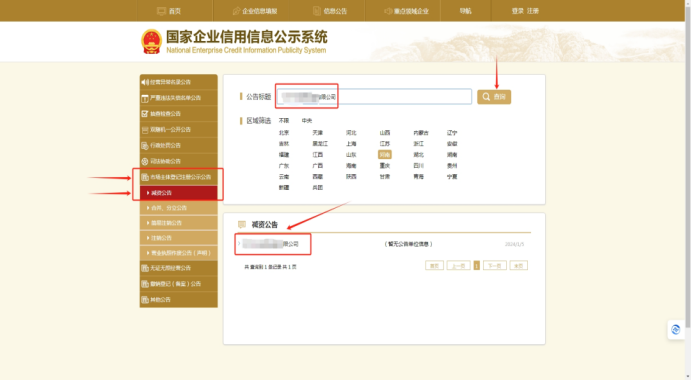Viewport: 692px width, 381px height.
Task: Choose 浙江 in the region filter
Action: point(418,144)
